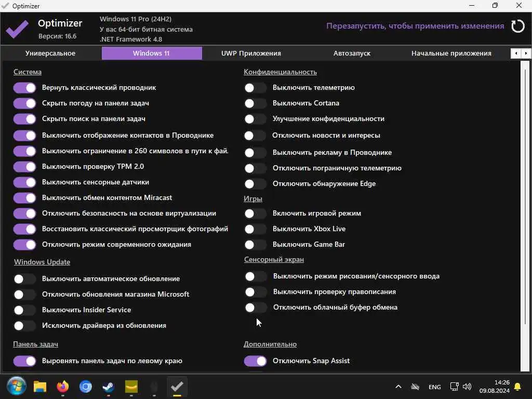Enable Исключить драйвера из обновления

click(24, 326)
